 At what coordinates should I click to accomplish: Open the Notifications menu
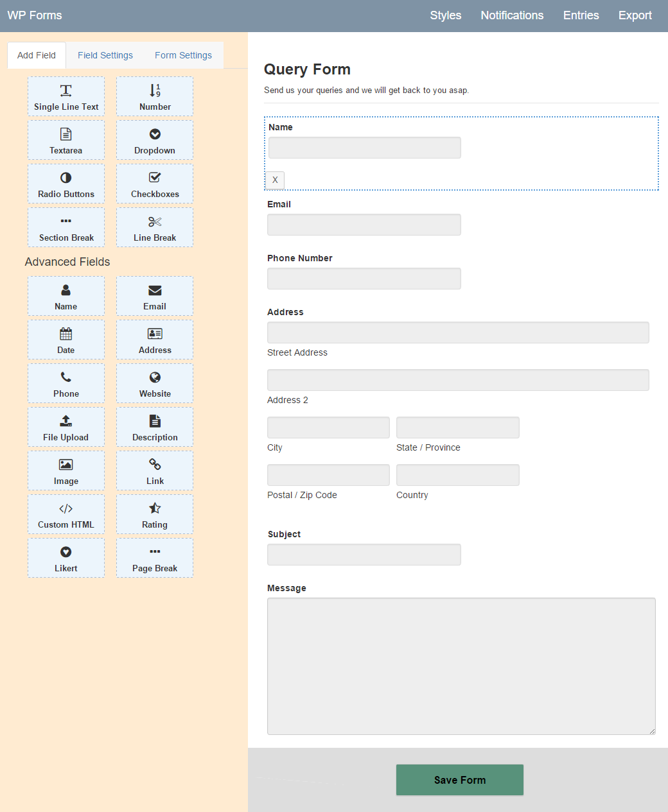pyautogui.click(x=512, y=15)
